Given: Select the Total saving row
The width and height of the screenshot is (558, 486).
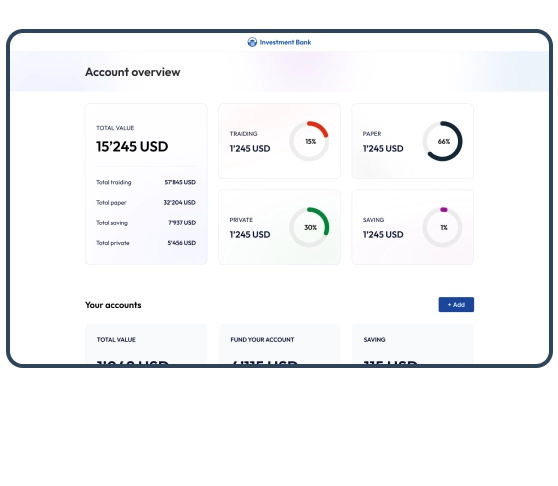Looking at the screenshot, I should 146,223.
